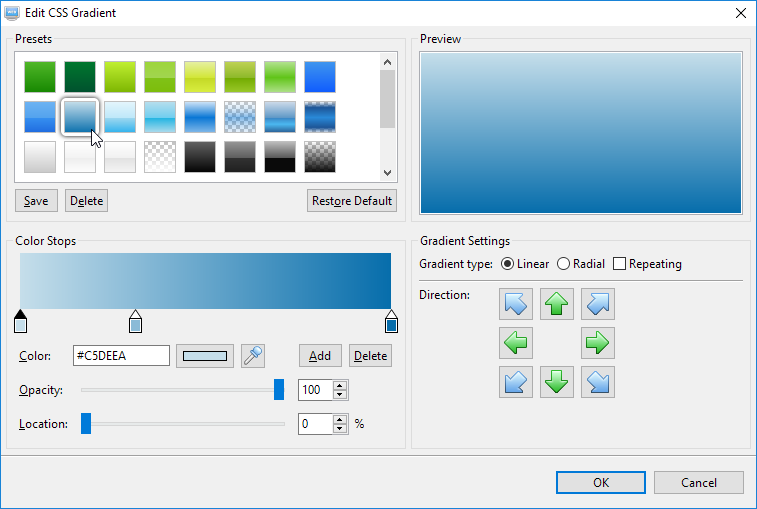Set gradient direction to right arrow
This screenshot has width=757, height=509.
(x=598, y=343)
